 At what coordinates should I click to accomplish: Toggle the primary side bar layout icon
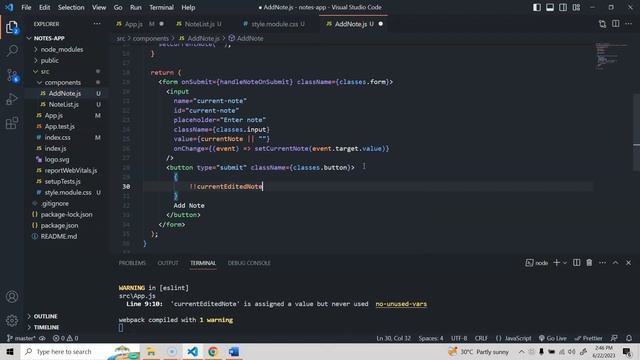point(537,7)
